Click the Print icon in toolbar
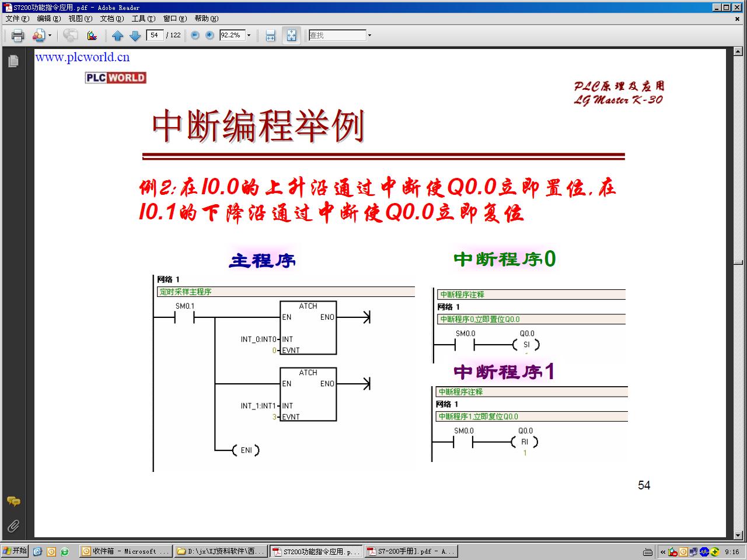 pos(18,36)
